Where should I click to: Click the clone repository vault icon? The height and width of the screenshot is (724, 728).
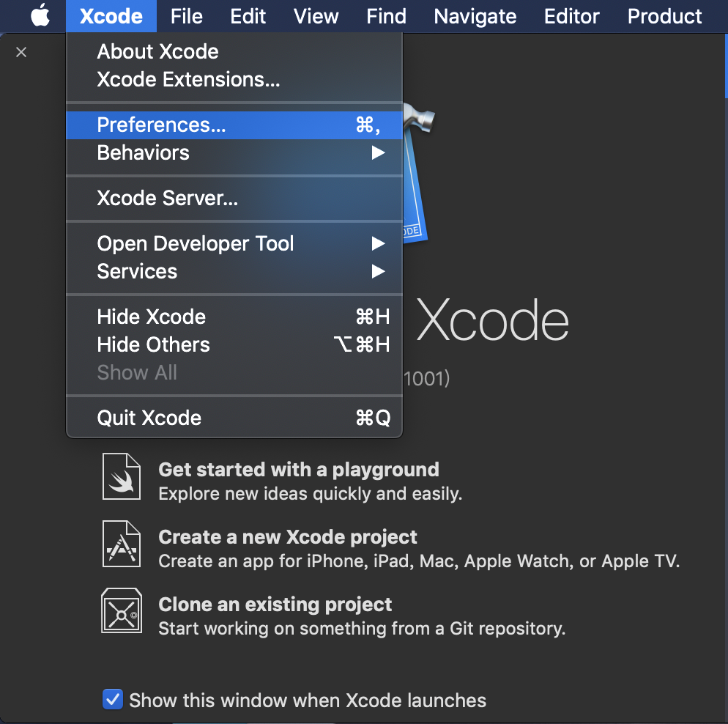pos(122,610)
